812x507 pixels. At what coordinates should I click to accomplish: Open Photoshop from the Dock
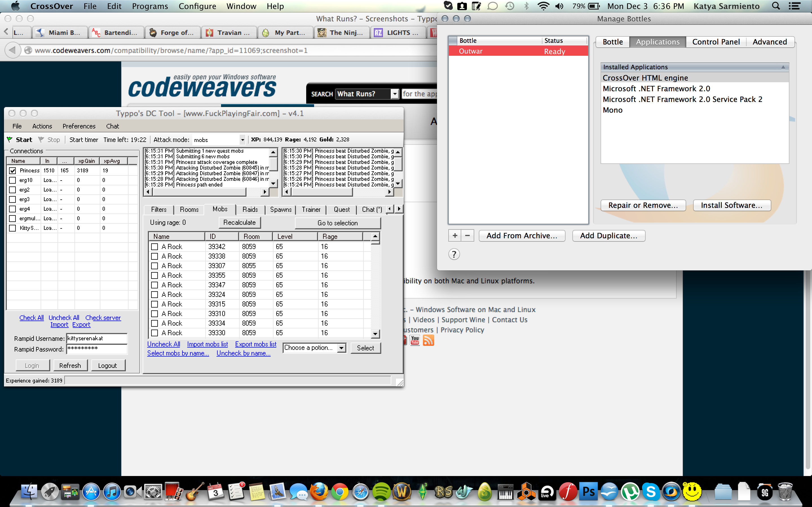[589, 492]
